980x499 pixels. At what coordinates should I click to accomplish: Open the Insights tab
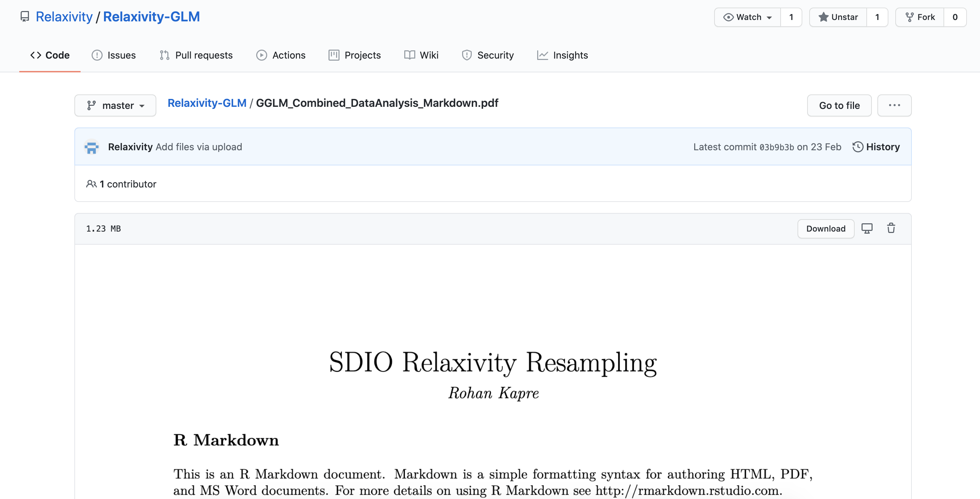coord(562,55)
